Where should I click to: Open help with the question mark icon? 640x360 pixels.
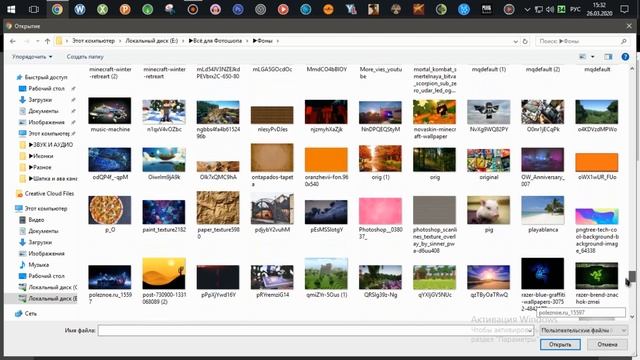tap(625, 57)
